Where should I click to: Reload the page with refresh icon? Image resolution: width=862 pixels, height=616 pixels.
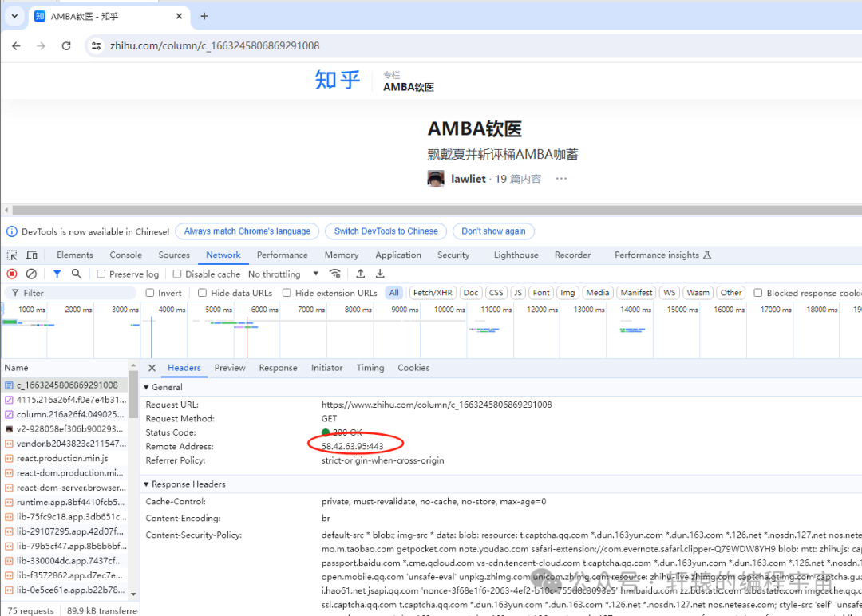coord(66,46)
